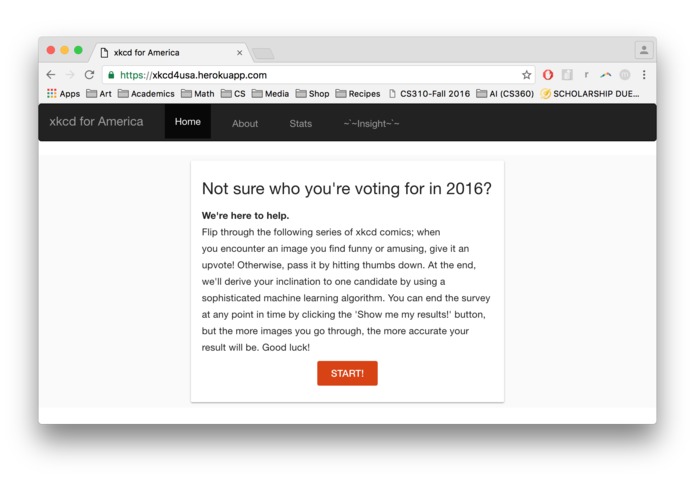Expand the Math bookmarks folder
The image size is (695, 494).
click(x=198, y=93)
